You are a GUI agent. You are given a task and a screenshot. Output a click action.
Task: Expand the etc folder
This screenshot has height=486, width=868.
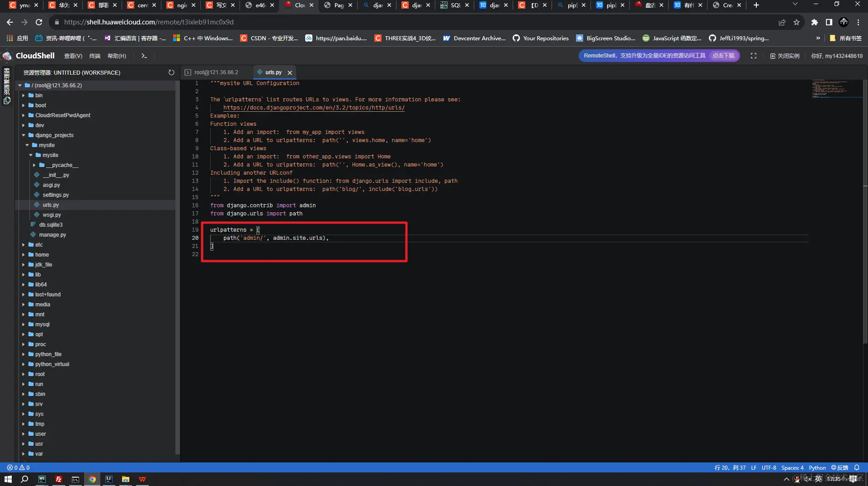24,245
